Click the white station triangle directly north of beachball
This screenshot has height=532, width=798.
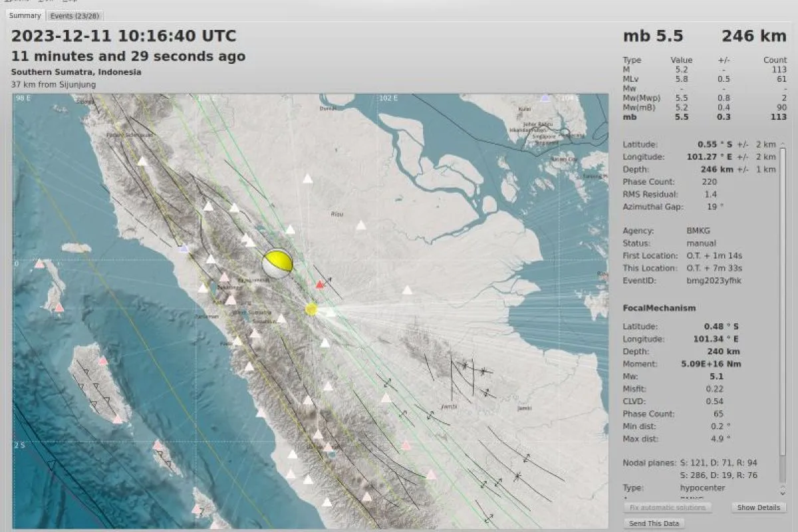click(290, 229)
